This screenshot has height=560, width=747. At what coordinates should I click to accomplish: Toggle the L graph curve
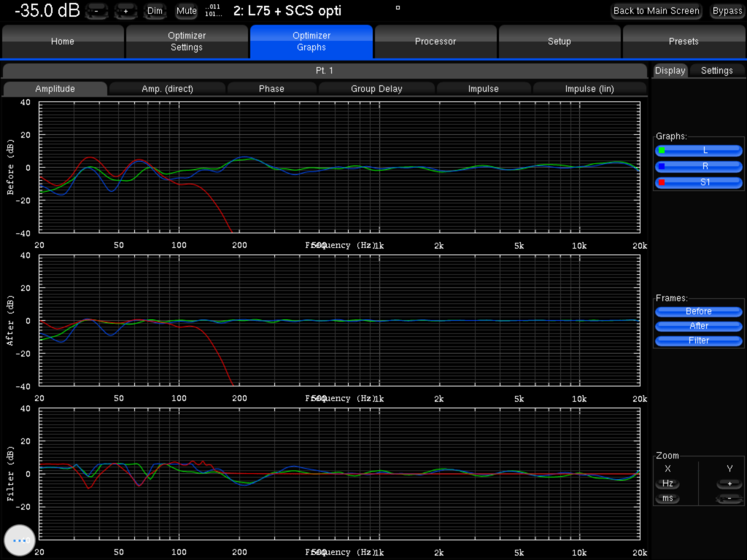click(x=698, y=150)
